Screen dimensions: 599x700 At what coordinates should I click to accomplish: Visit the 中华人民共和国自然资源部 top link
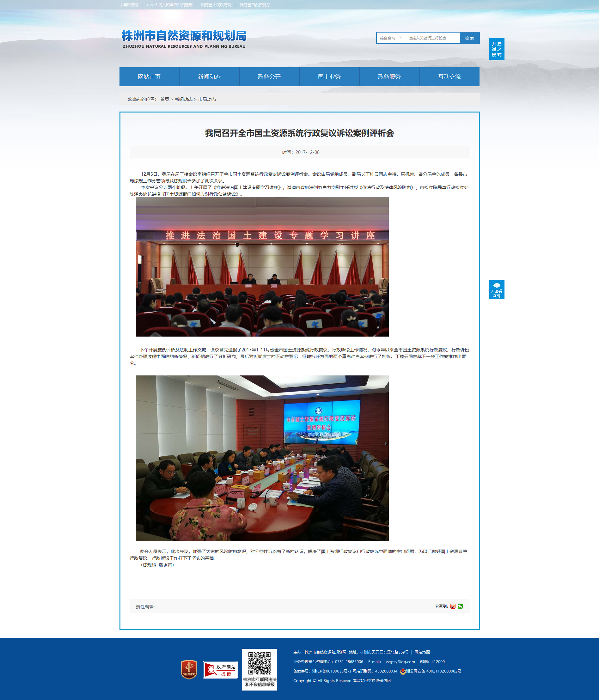click(x=170, y=5)
